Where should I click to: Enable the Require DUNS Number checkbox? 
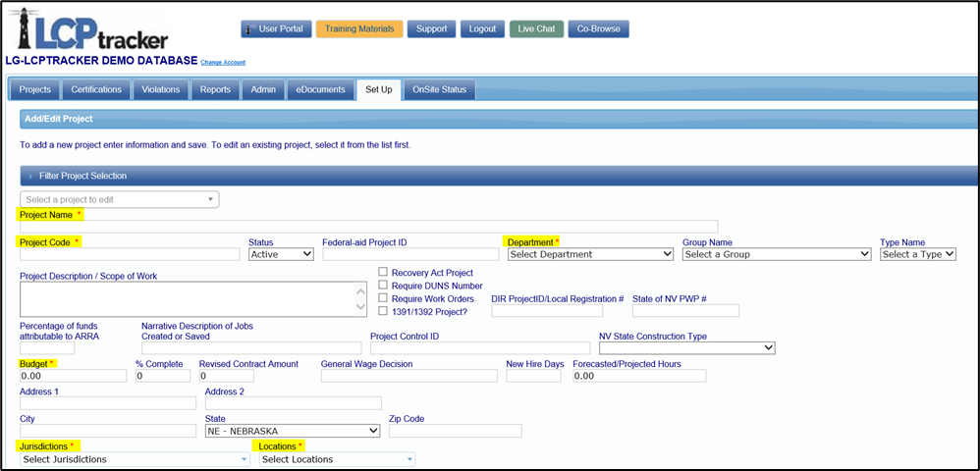point(383,286)
